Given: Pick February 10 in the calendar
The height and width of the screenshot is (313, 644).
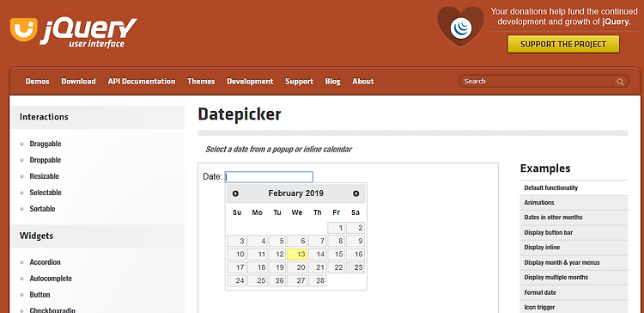Looking at the screenshot, I should click(237, 255).
